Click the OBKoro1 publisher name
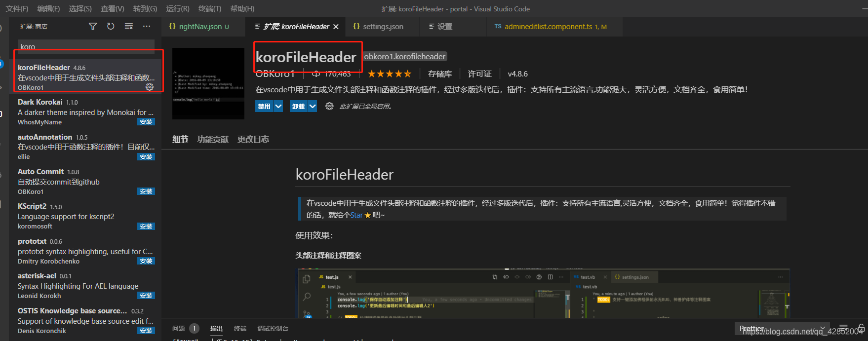 click(275, 74)
